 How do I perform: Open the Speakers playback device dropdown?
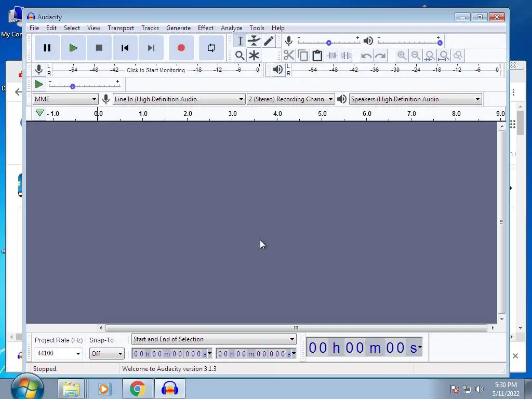pyautogui.click(x=416, y=99)
